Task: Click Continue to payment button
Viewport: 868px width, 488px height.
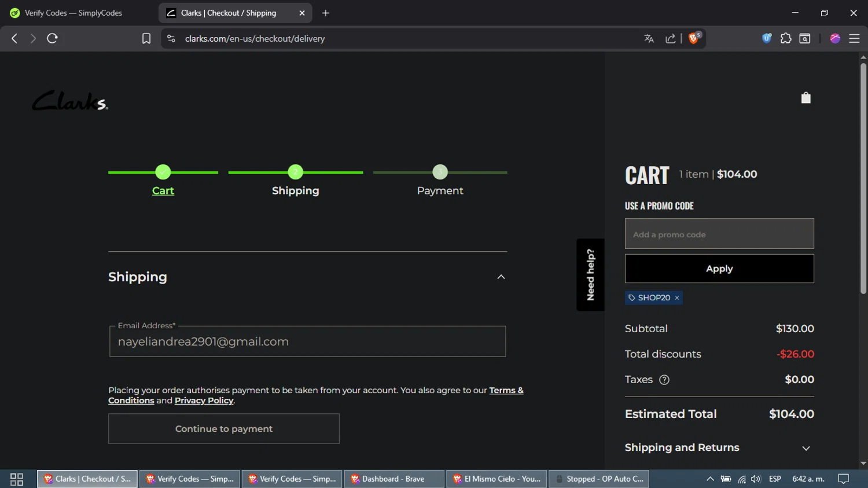Action: point(224,429)
